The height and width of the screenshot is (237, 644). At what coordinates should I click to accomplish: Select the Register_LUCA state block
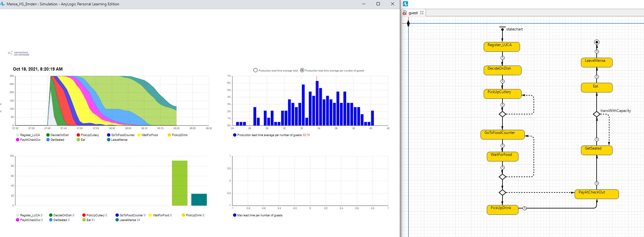coord(502,47)
